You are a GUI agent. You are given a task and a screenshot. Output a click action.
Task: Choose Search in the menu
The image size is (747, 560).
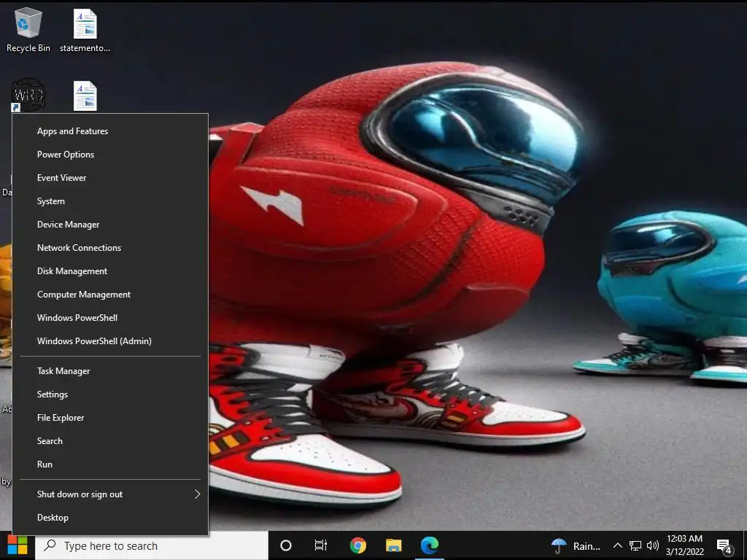tap(110, 441)
